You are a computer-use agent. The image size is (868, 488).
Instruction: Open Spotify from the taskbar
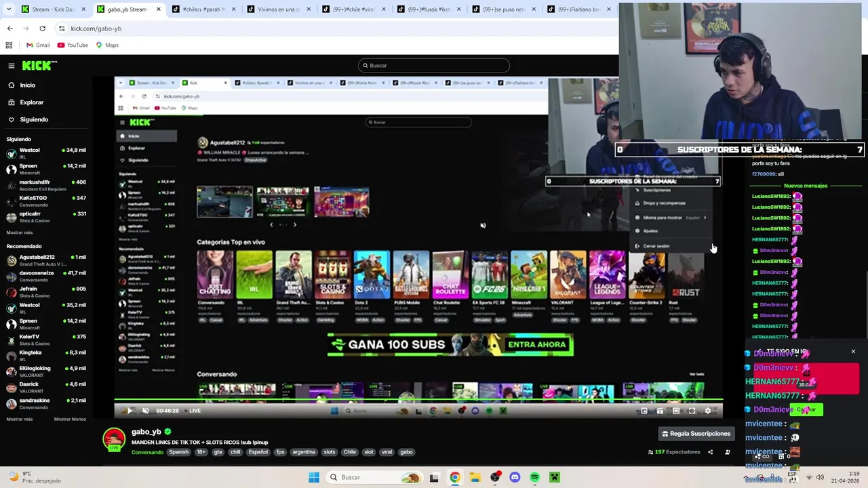(534, 477)
